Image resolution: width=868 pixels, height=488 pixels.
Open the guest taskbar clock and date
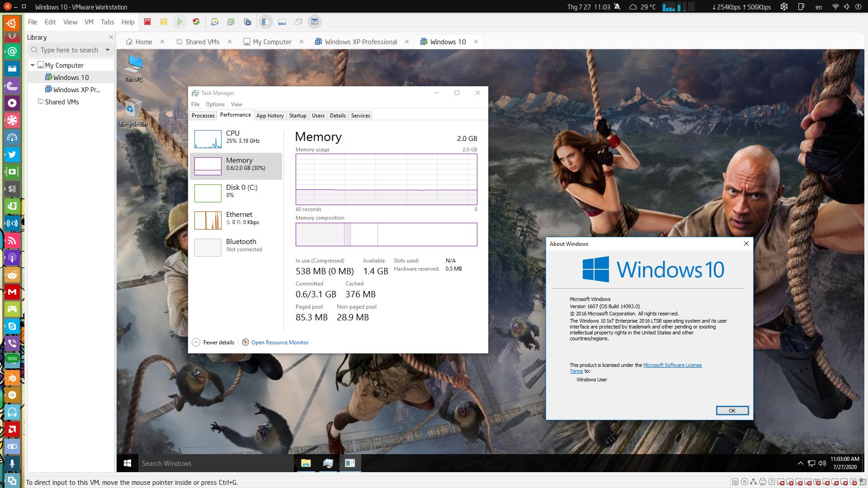click(x=845, y=463)
